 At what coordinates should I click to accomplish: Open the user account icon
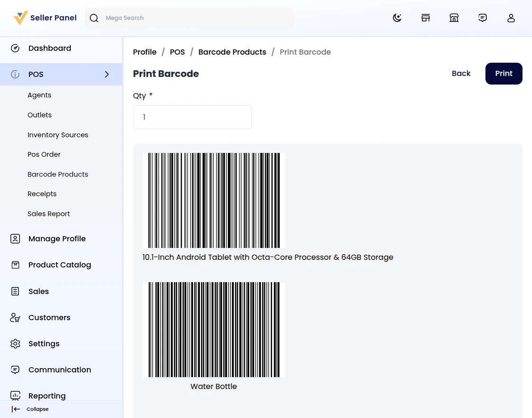(x=511, y=18)
